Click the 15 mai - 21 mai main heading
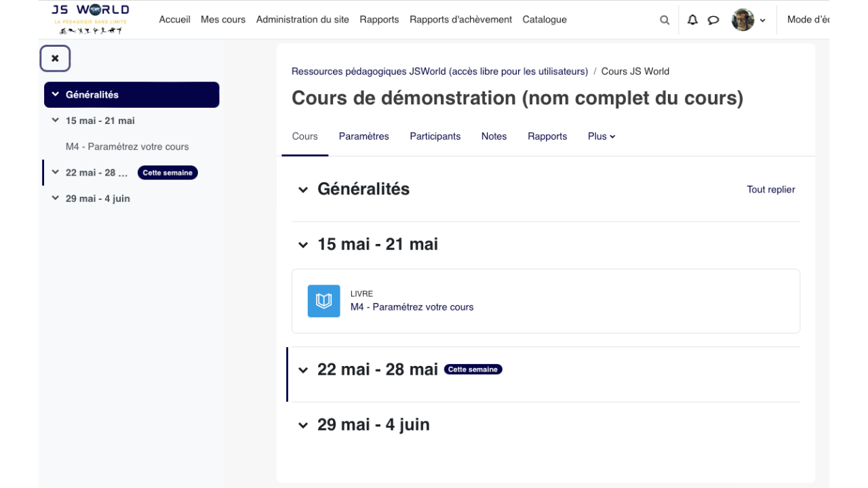Screen dimensions: 868x488 [x=378, y=244]
